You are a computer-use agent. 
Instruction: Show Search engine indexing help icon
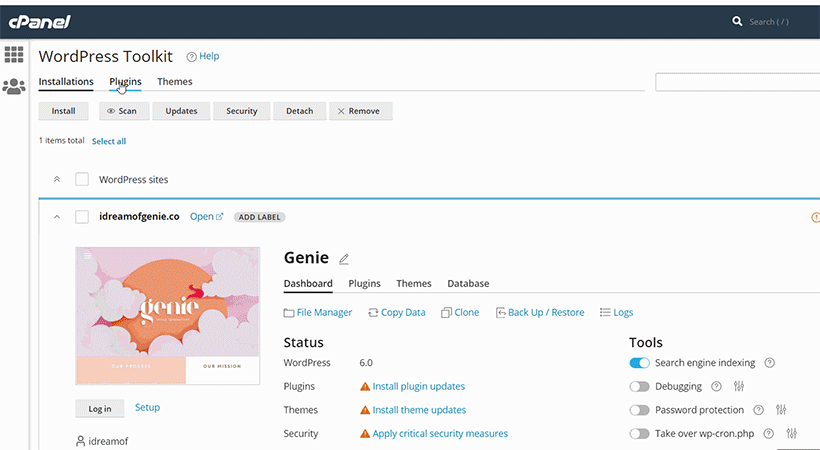[769, 363]
